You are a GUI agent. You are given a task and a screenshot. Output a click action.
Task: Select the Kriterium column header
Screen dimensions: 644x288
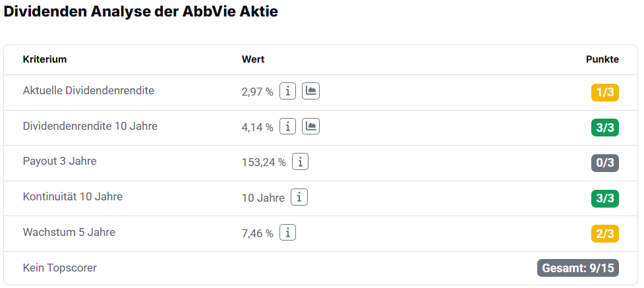coord(45,59)
